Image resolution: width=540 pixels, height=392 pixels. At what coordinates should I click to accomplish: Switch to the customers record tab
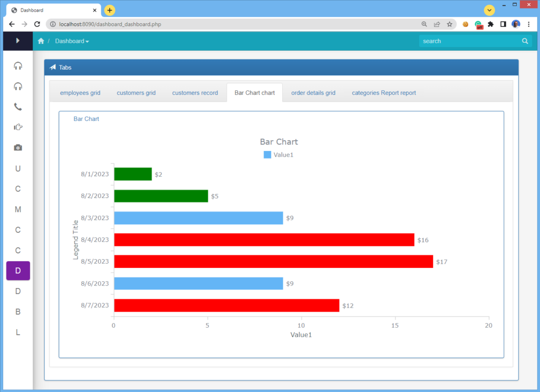195,92
